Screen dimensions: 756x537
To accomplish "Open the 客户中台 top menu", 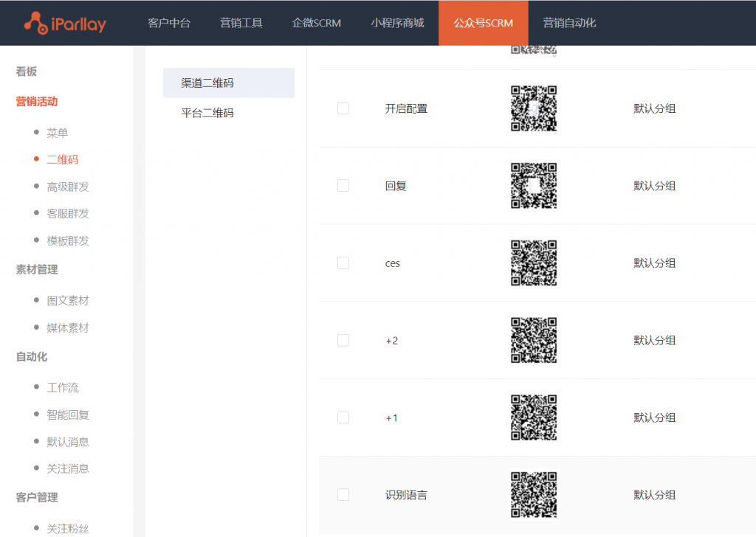I will (169, 23).
